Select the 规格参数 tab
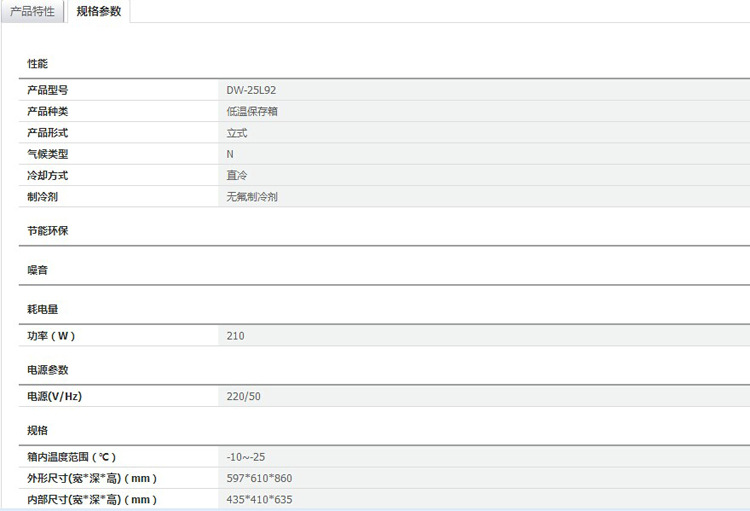Screen dimensions: 750x511 click(x=98, y=11)
